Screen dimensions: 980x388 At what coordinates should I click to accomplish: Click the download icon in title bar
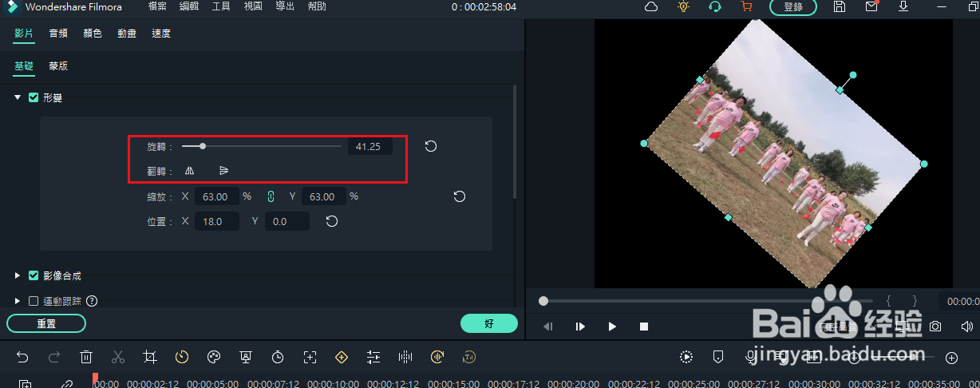903,6
